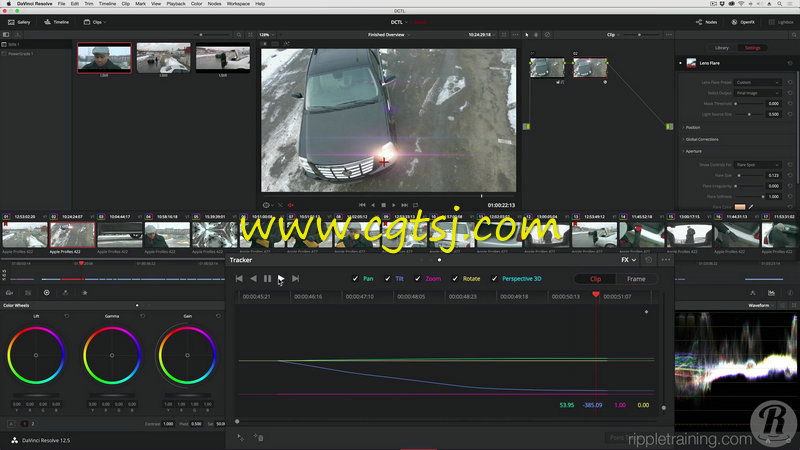
Task: Open the Color menu
Action: pos(196,4)
